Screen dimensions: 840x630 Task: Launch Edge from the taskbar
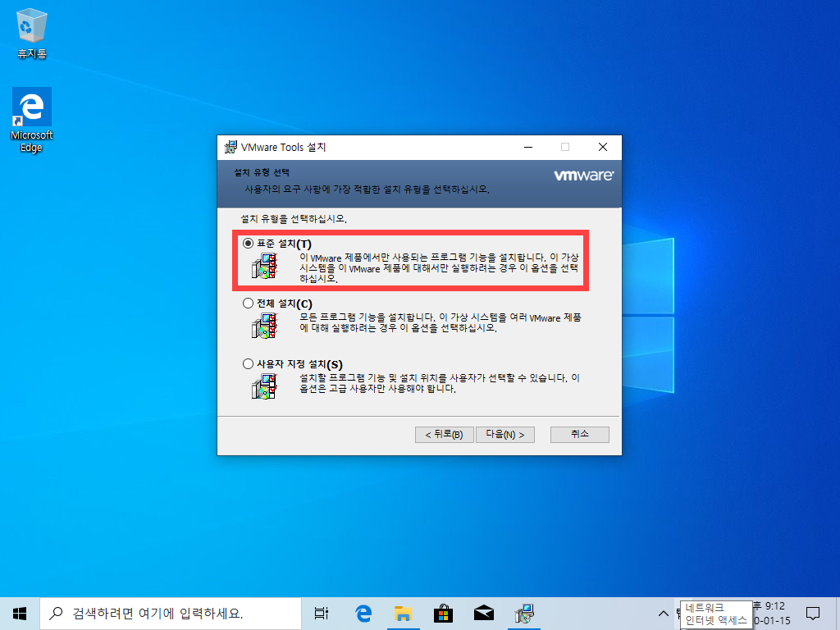[363, 614]
